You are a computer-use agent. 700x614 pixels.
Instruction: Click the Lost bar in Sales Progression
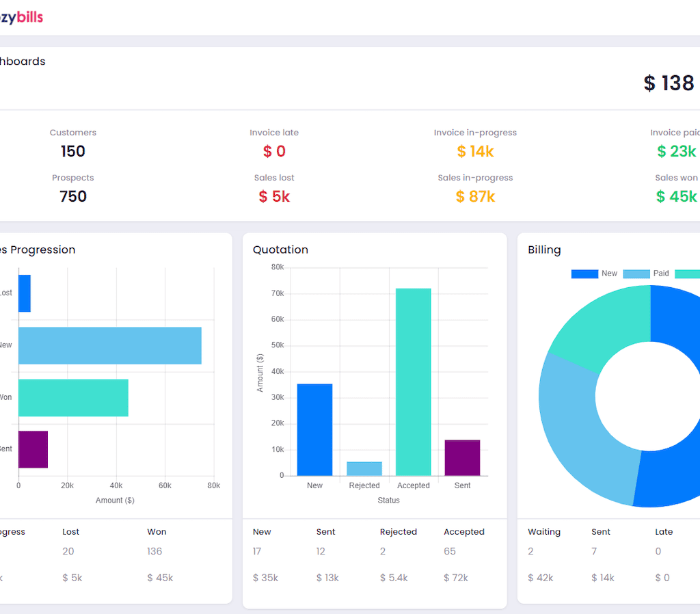click(25, 293)
